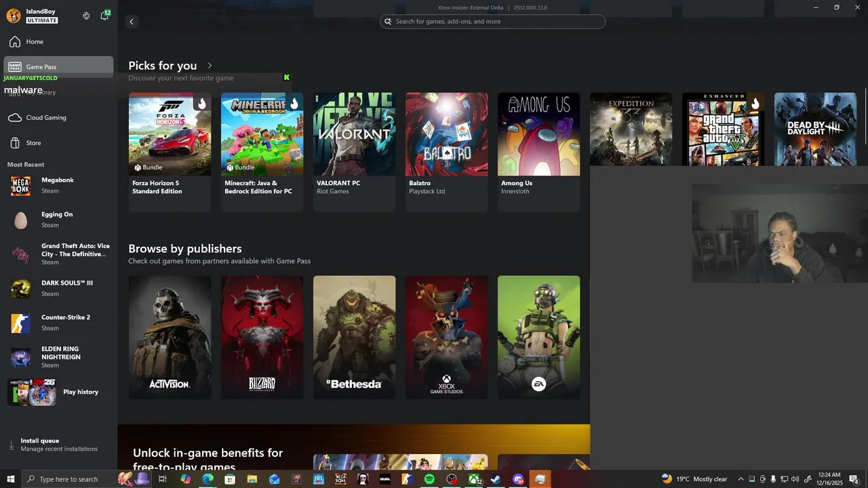Open Minecraft Java & Bedrock Edition card

click(262, 152)
